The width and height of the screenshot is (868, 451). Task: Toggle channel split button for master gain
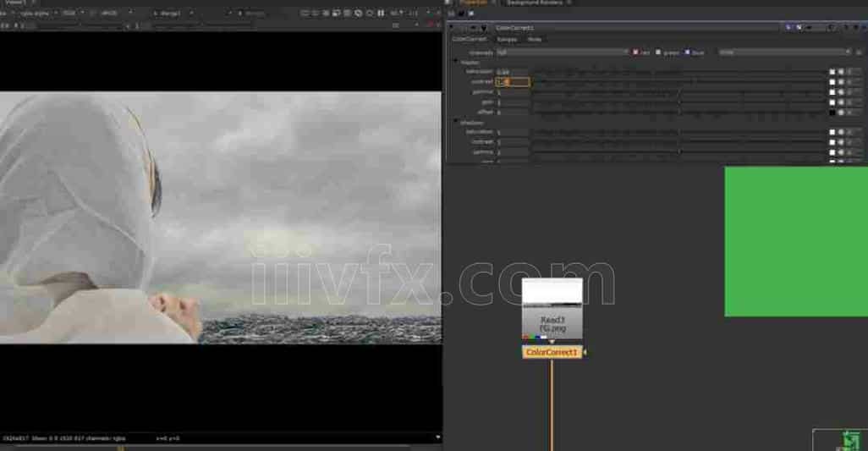851,102
